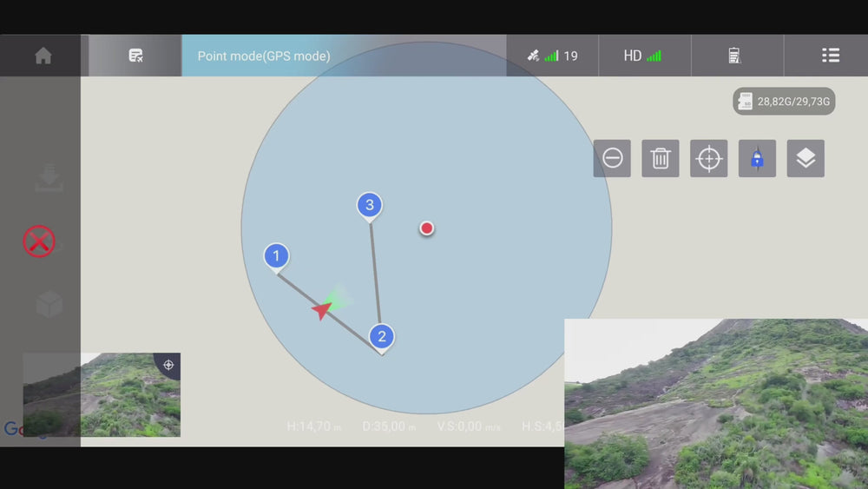Select waypoint marker 3 on map
The height and width of the screenshot is (489, 868).
click(x=370, y=206)
